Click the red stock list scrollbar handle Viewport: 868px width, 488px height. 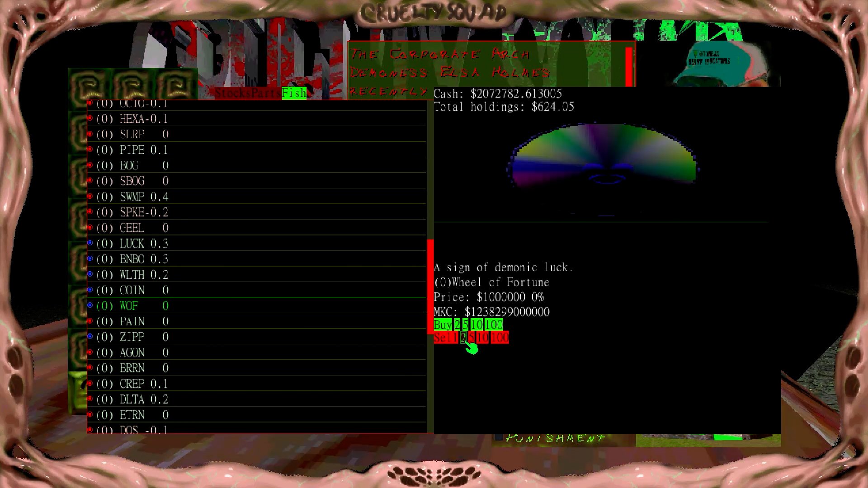(x=430, y=287)
